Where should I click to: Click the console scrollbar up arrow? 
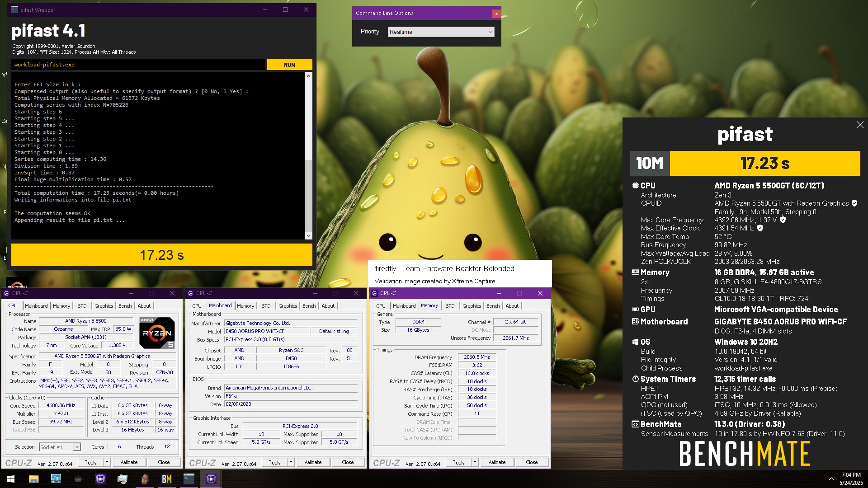[x=308, y=76]
